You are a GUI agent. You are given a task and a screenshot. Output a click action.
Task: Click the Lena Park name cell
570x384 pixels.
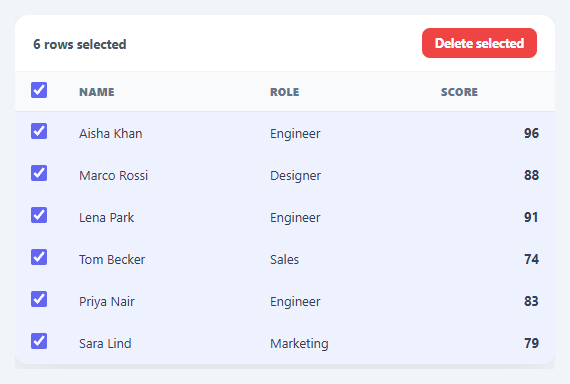pyautogui.click(x=107, y=217)
